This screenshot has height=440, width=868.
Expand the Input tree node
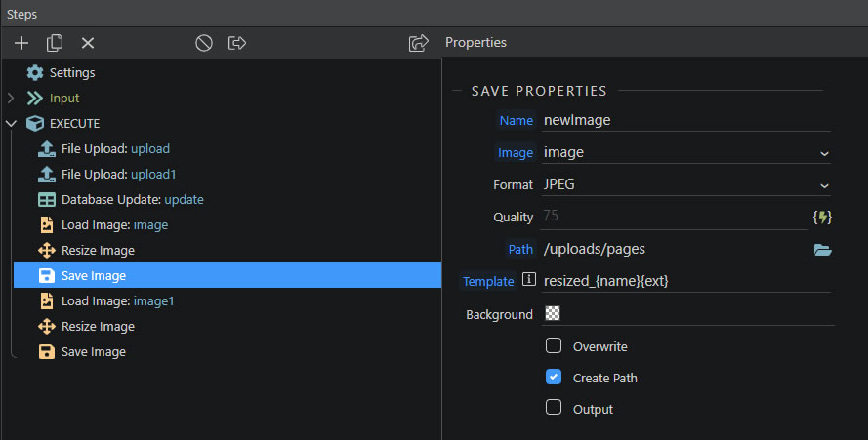(x=11, y=99)
